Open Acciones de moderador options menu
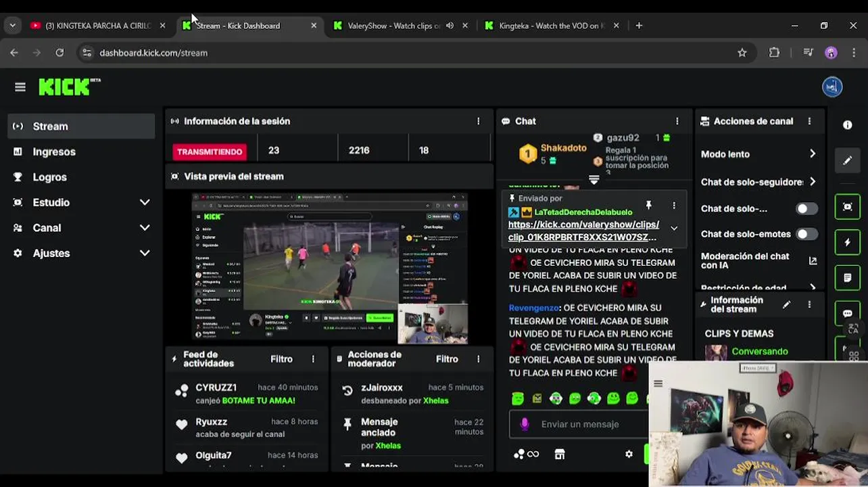This screenshot has height=487, width=868. click(478, 359)
